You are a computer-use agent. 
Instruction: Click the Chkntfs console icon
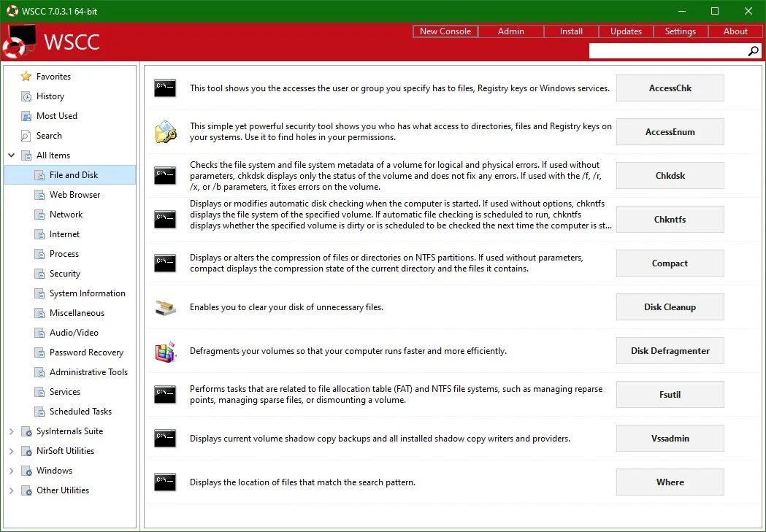pyautogui.click(x=165, y=219)
